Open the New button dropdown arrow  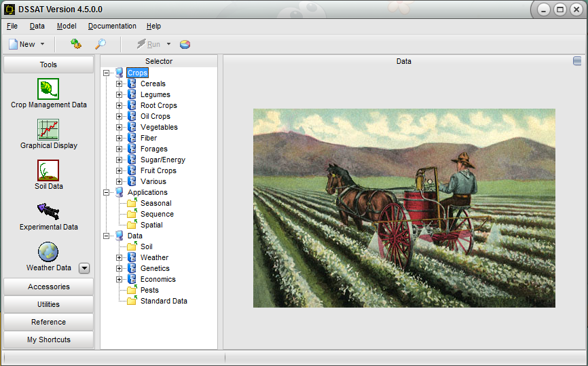pyautogui.click(x=42, y=44)
